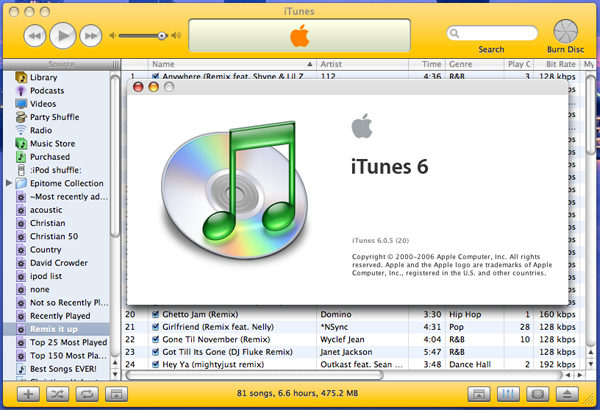Uncheck Anywhere (Remix feat. Shyne) checkbox

[155, 76]
